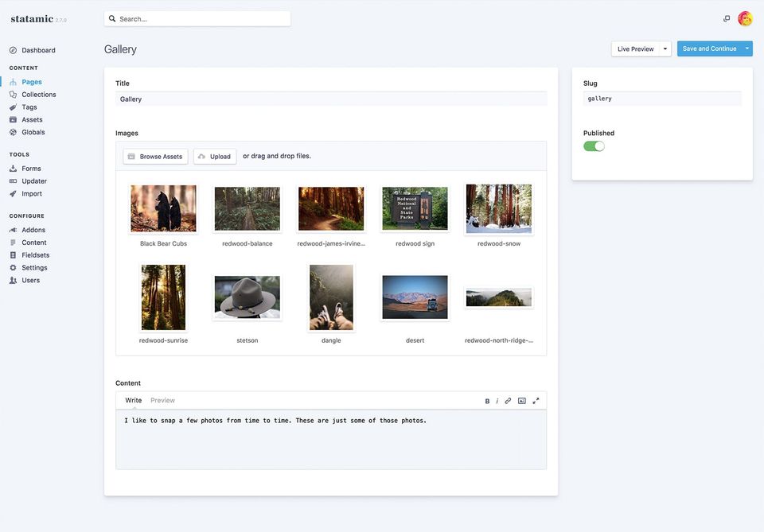Select the dangle thumbnail
The width and height of the screenshot is (764, 532).
(x=331, y=297)
